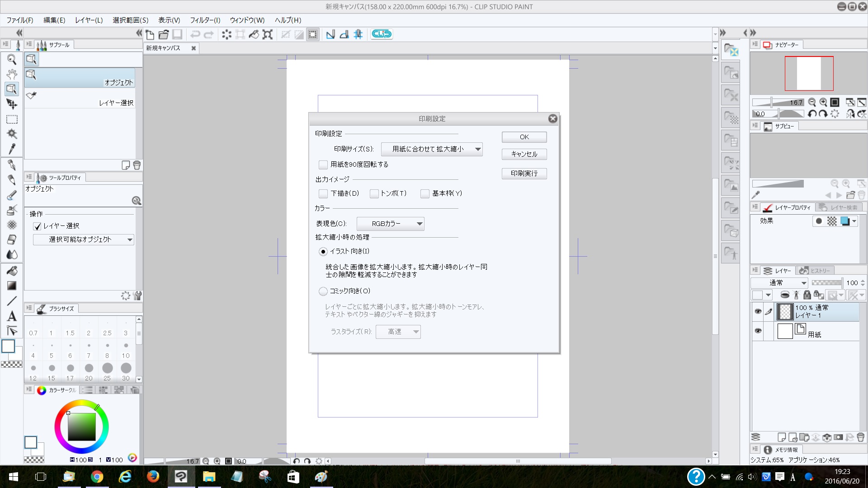The image size is (868, 488).
Task: Switch to the ヒストリー tab
Action: [x=815, y=271]
